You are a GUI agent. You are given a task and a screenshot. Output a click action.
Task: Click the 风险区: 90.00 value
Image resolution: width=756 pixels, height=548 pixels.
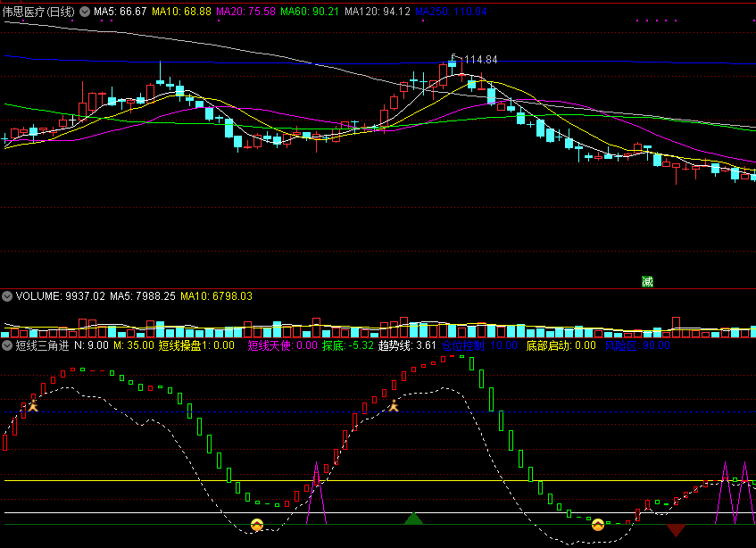point(637,345)
